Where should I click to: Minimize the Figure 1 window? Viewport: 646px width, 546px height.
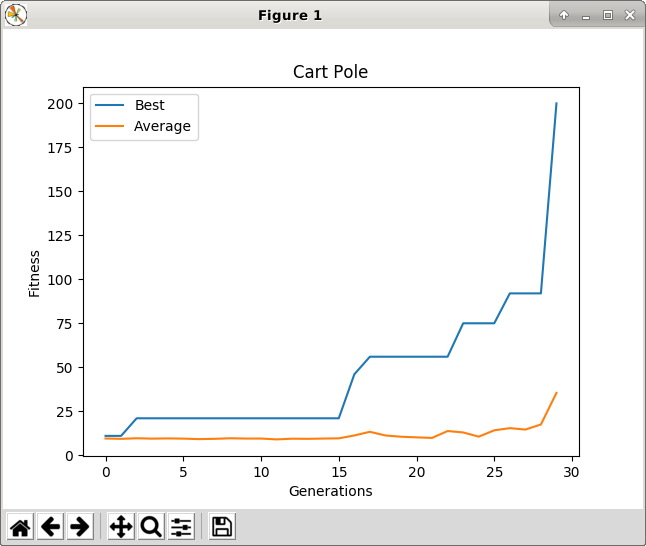586,15
